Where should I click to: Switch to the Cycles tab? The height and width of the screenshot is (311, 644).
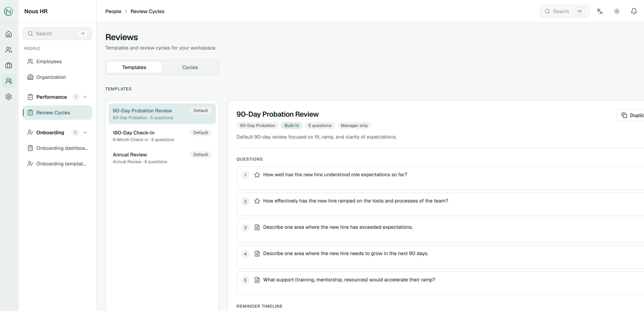[190, 67]
